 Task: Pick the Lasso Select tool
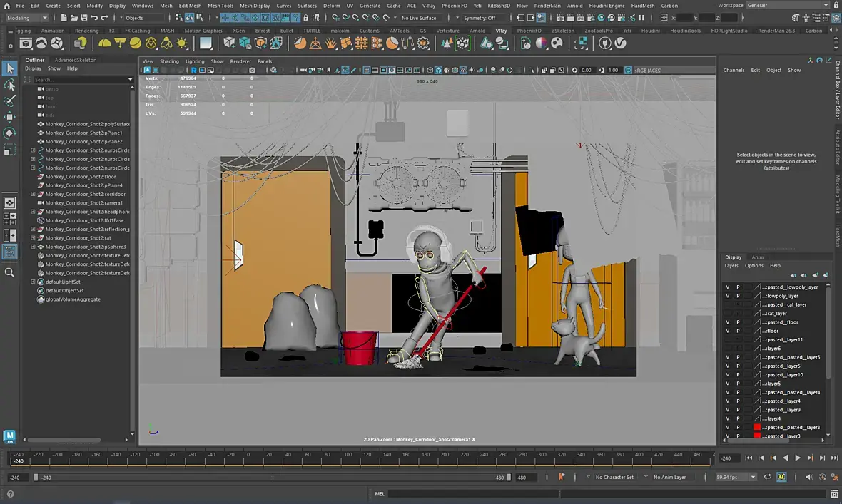coord(9,85)
